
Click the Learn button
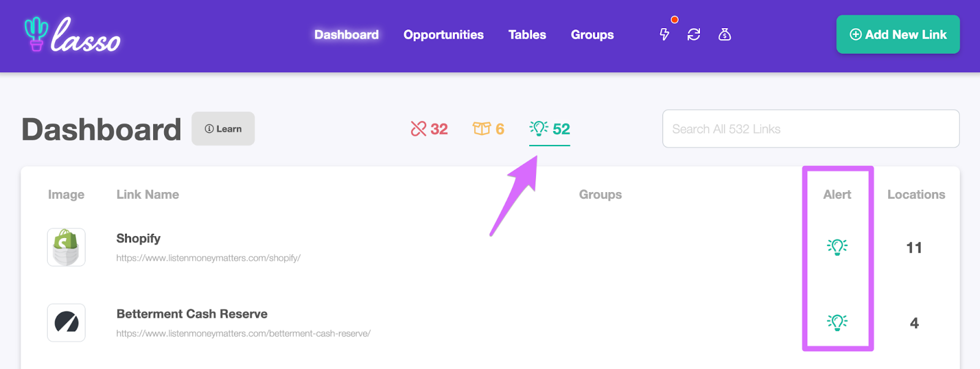(223, 129)
